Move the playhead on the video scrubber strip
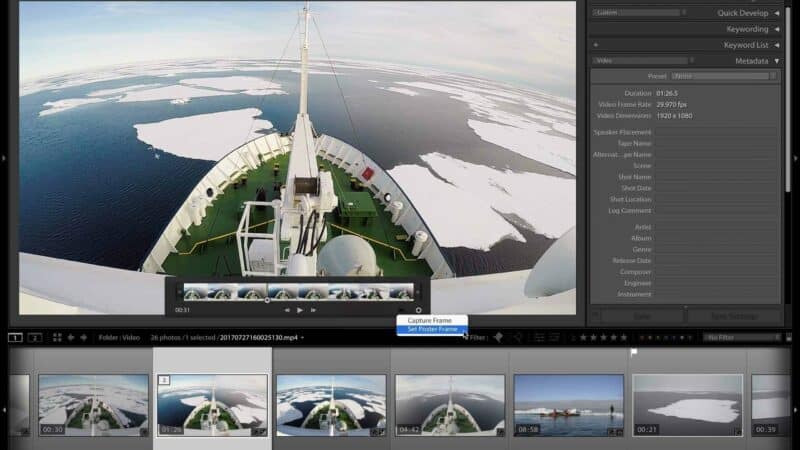This screenshot has height=450, width=800. (x=267, y=301)
